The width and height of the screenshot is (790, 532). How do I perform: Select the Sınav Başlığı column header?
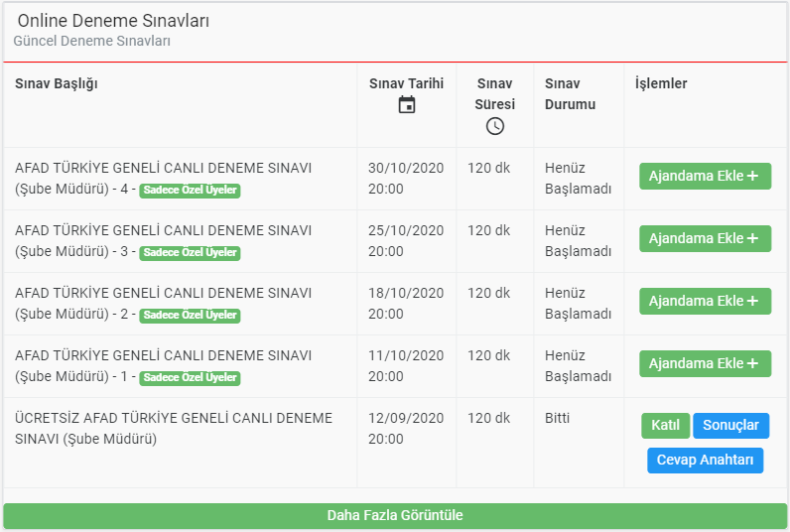point(57,83)
